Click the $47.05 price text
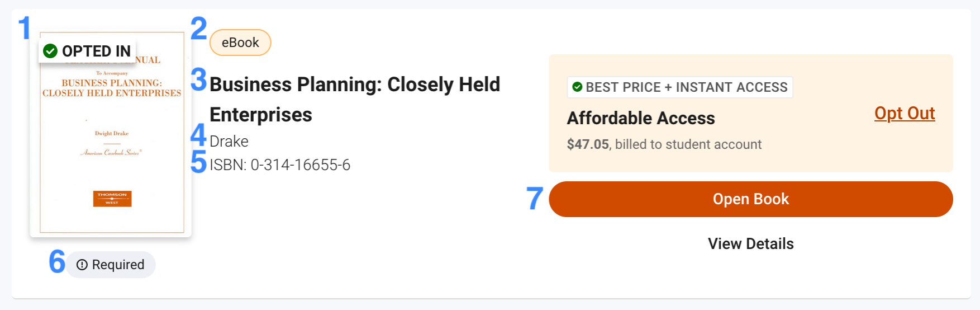Viewport: 980px width, 310px height. 588,144
